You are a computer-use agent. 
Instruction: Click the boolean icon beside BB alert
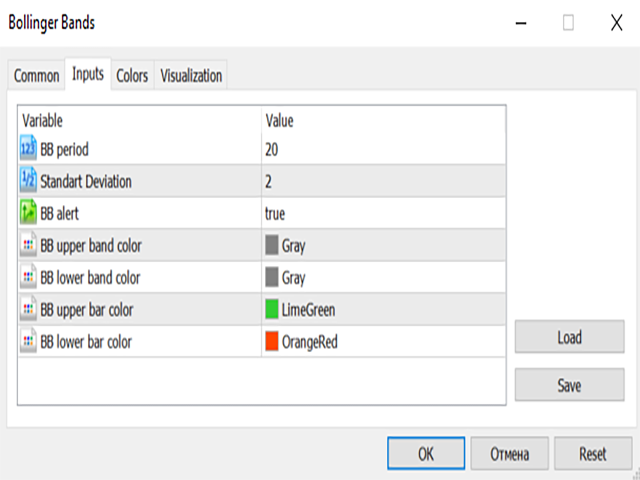[x=28, y=213]
